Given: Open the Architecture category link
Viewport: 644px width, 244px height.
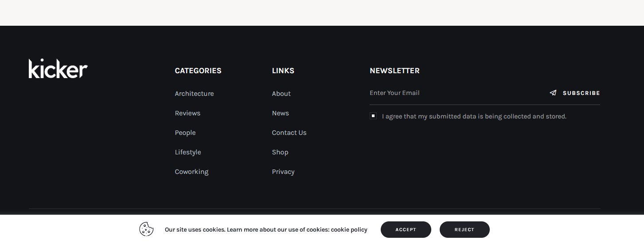Looking at the screenshot, I should 194,94.
